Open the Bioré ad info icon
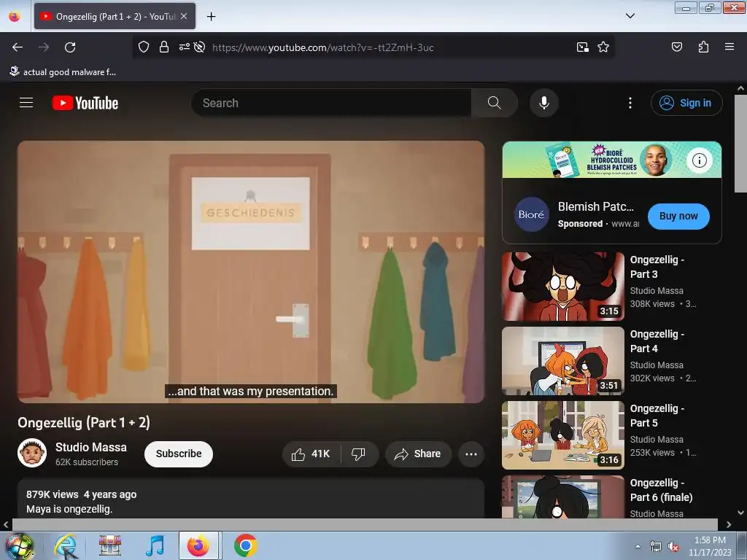Screen dimensions: 747x560 [x=699, y=160]
